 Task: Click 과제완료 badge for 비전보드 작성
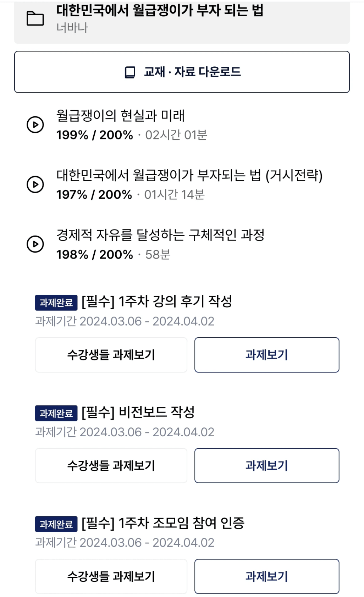click(x=56, y=413)
